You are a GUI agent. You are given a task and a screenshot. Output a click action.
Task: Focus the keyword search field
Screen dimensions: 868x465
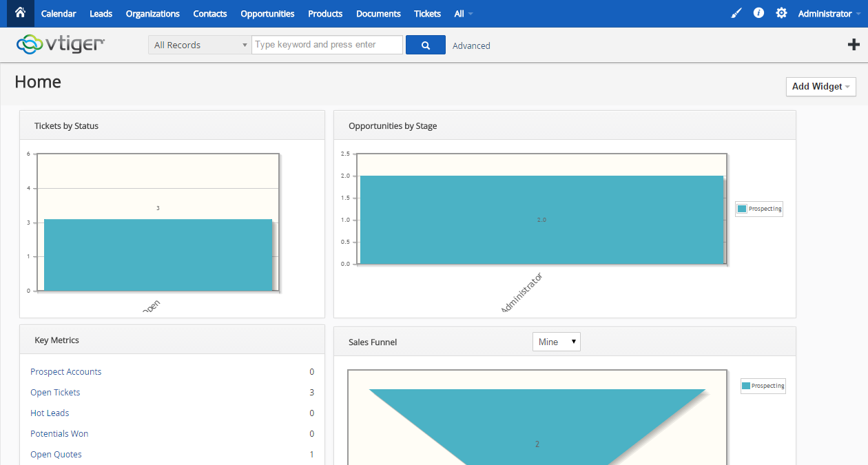coord(327,45)
